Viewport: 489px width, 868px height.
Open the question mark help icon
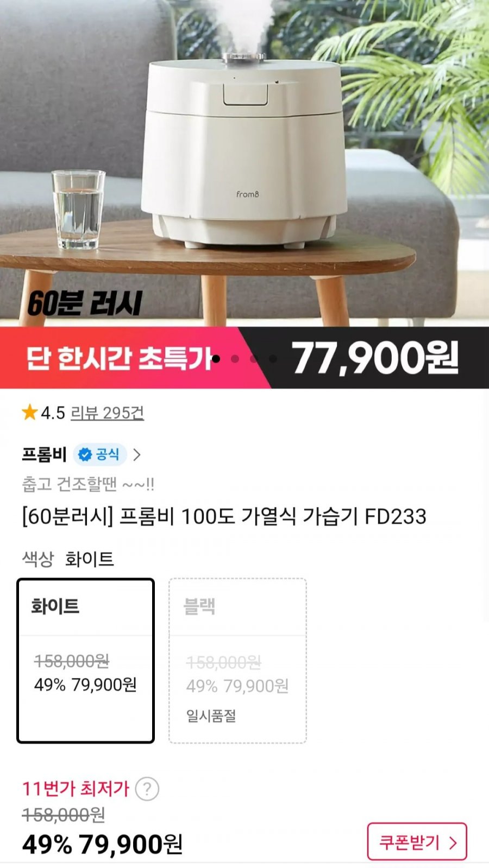tap(147, 789)
